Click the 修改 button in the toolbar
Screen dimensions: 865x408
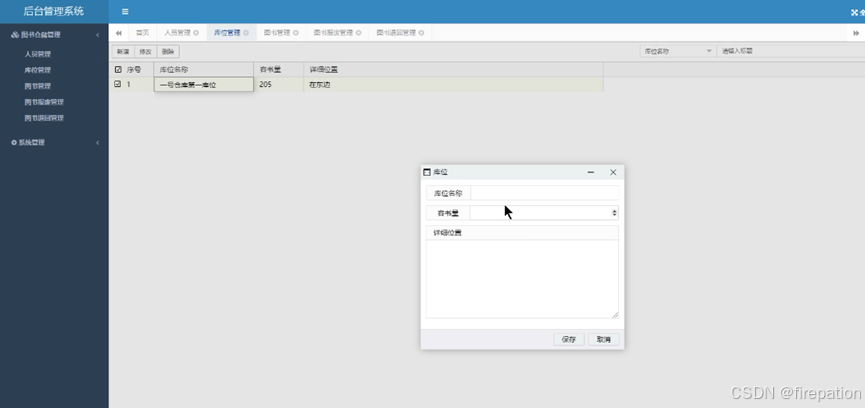tap(146, 52)
